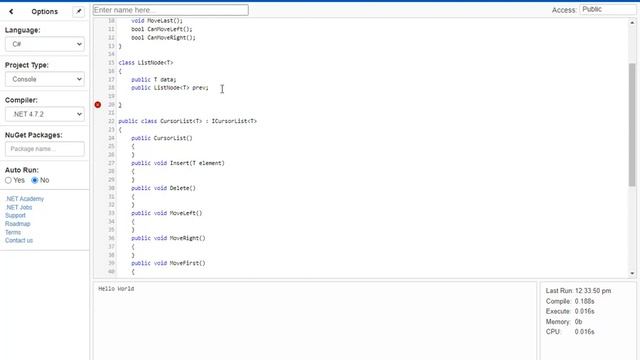Click the Enter name here field

click(171, 10)
